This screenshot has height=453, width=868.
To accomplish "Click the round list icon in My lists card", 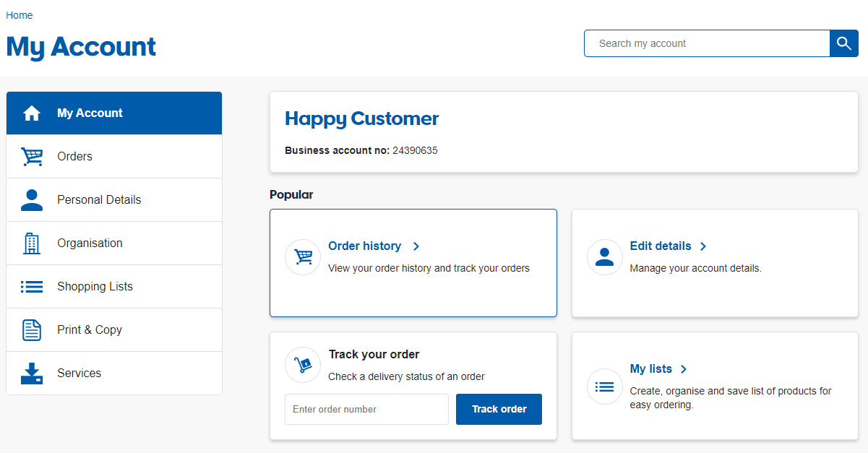I will point(604,387).
